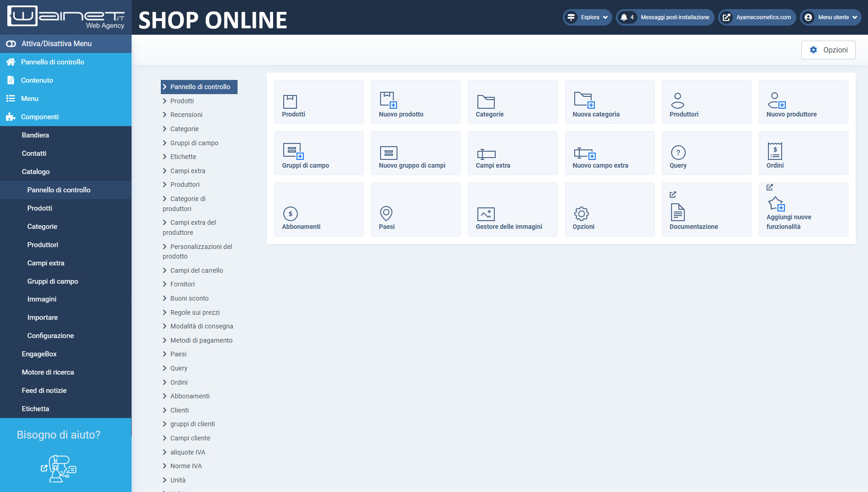The image size is (868, 492).
Task: Open the Opzioni gear tile icon
Action: click(581, 213)
